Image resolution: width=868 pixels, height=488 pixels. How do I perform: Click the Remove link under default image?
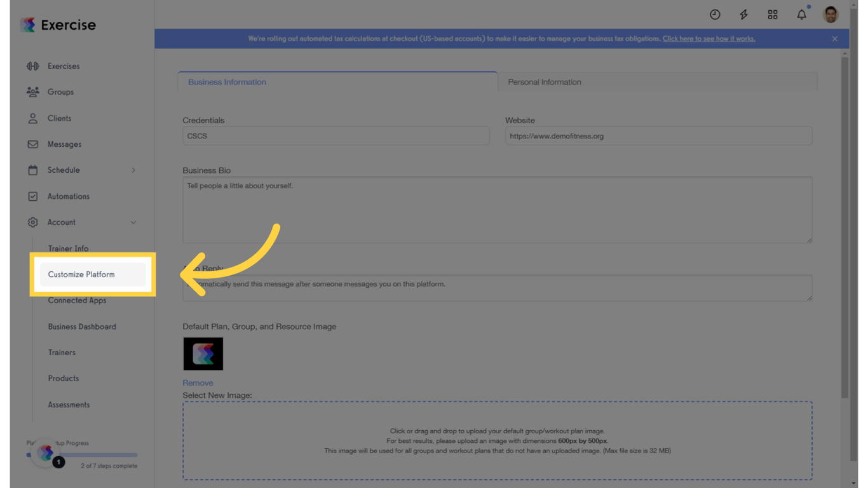198,383
